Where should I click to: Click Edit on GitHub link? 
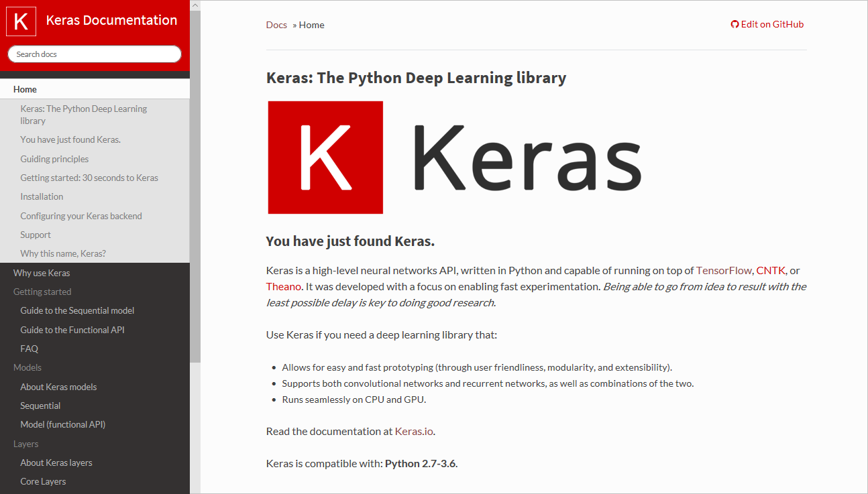pos(772,24)
